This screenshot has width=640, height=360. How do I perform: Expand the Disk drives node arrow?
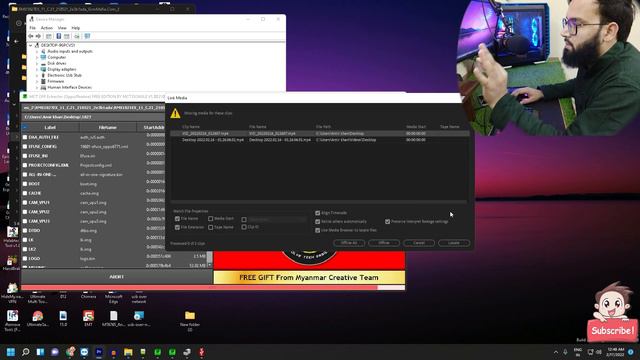(x=37, y=64)
